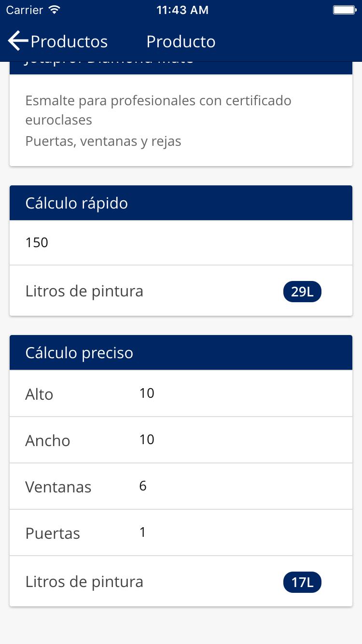This screenshot has width=362, height=644.
Task: Tap the Alto row label
Action: (39, 394)
